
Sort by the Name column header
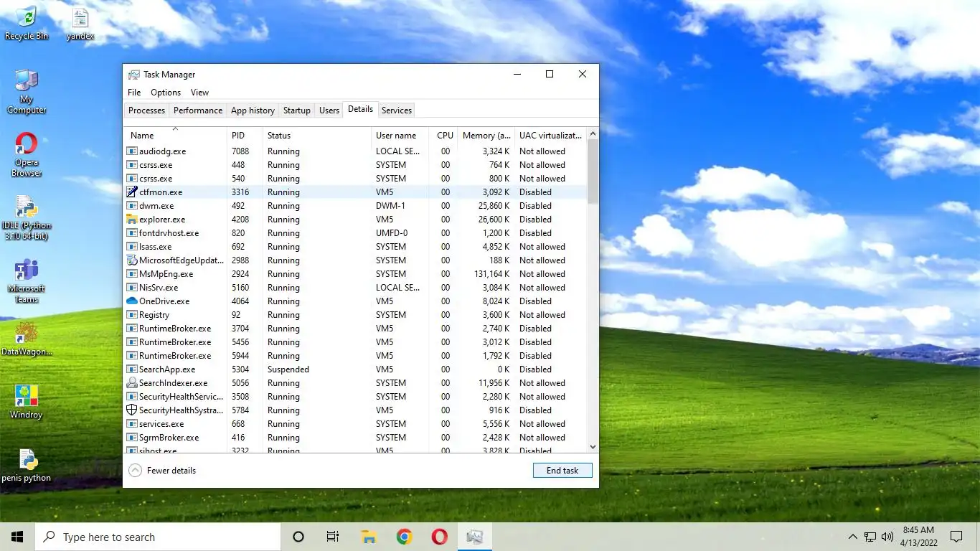(175, 135)
